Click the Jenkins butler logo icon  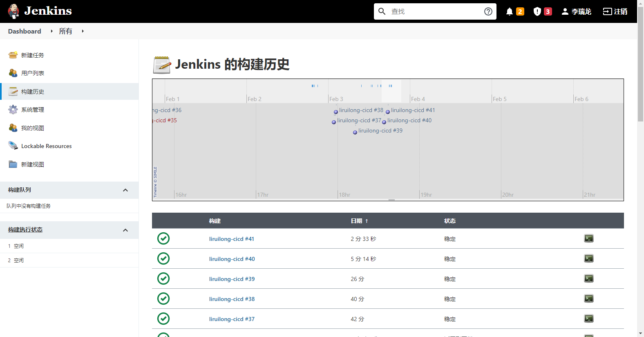click(13, 11)
